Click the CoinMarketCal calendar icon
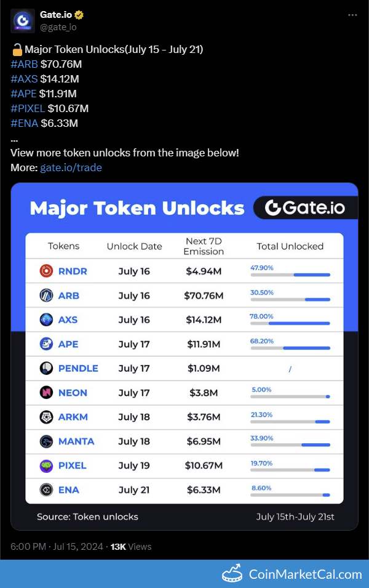Screen dimensions: 369x588 point(232,572)
